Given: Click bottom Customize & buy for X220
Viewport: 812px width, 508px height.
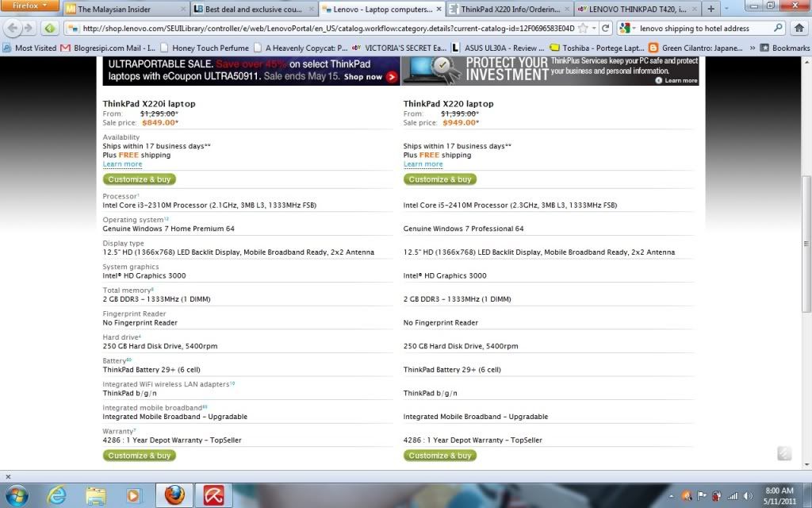Looking at the screenshot, I should pos(440,456).
